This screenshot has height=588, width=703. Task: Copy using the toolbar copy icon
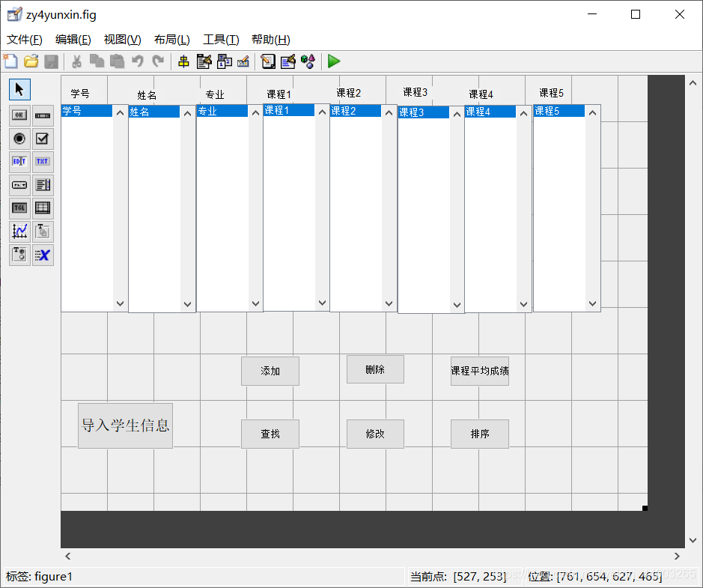[x=97, y=61]
